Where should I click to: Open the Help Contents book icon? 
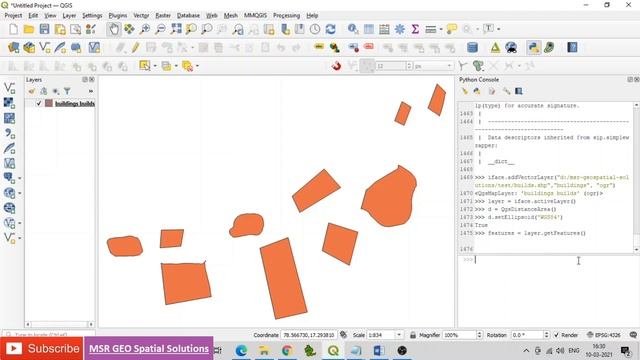coord(572,47)
